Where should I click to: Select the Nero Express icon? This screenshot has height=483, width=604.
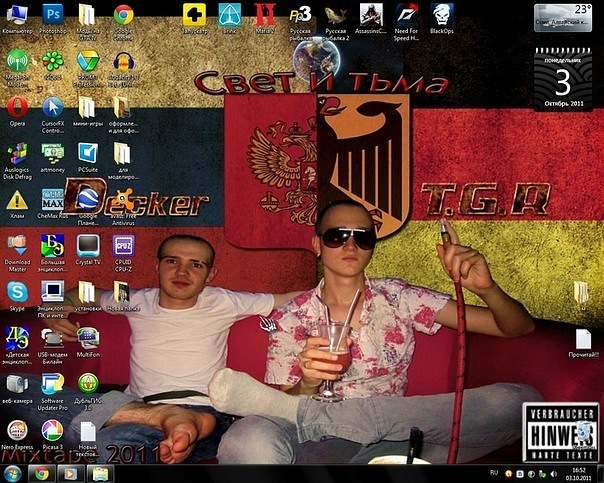click(17, 430)
